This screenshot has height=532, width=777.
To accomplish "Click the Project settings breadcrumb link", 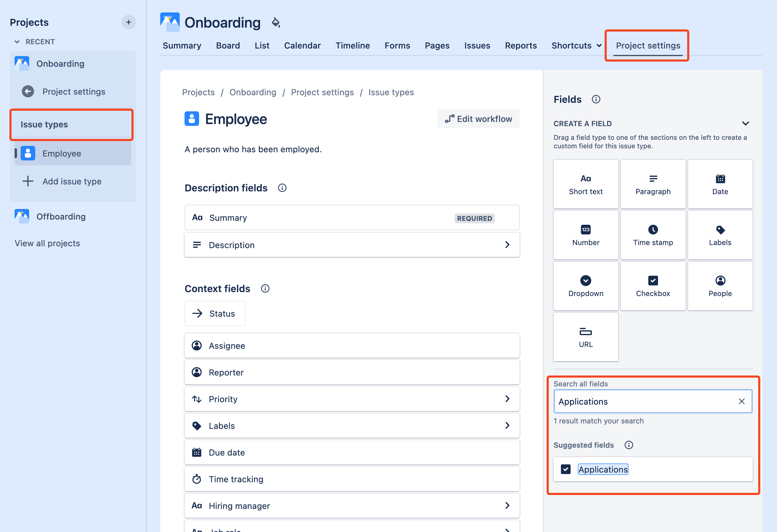I will click(322, 92).
